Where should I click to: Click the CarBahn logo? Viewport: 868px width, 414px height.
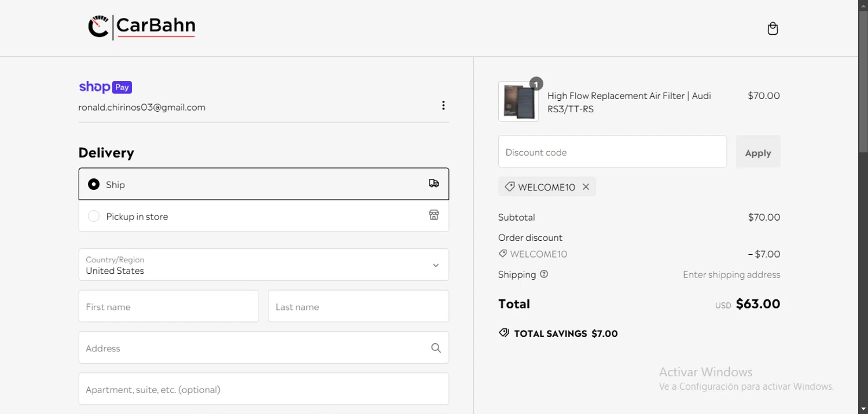tap(142, 27)
